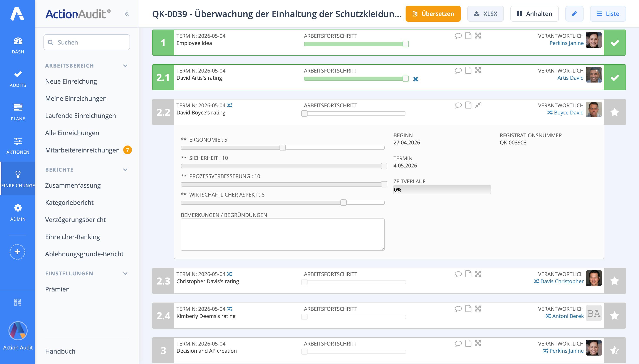
Task: Open Laufende Einreichungen
Action: tap(81, 116)
